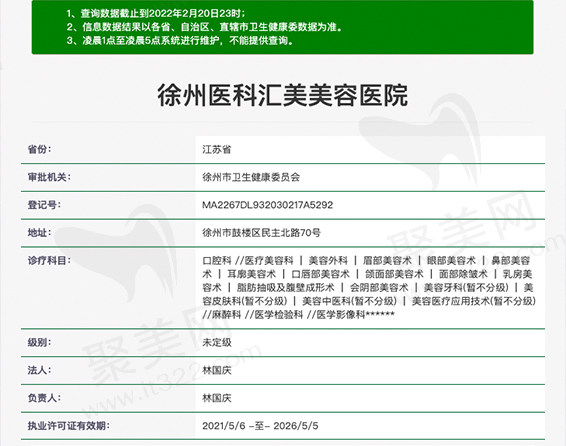Select the authority 徐州市卫生健康委员会
Image resolution: width=566 pixels, height=446 pixels.
pyautogui.click(x=251, y=177)
